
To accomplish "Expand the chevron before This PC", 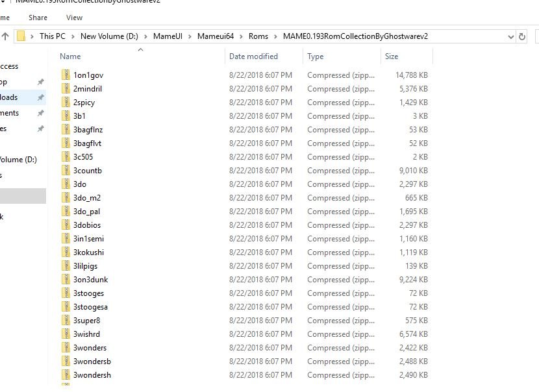I will tap(32, 36).
